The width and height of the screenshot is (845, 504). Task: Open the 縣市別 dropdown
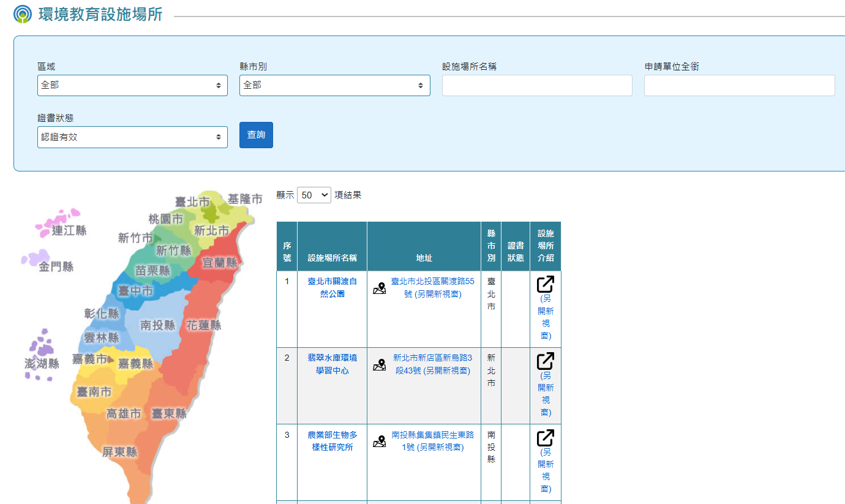pyautogui.click(x=334, y=86)
